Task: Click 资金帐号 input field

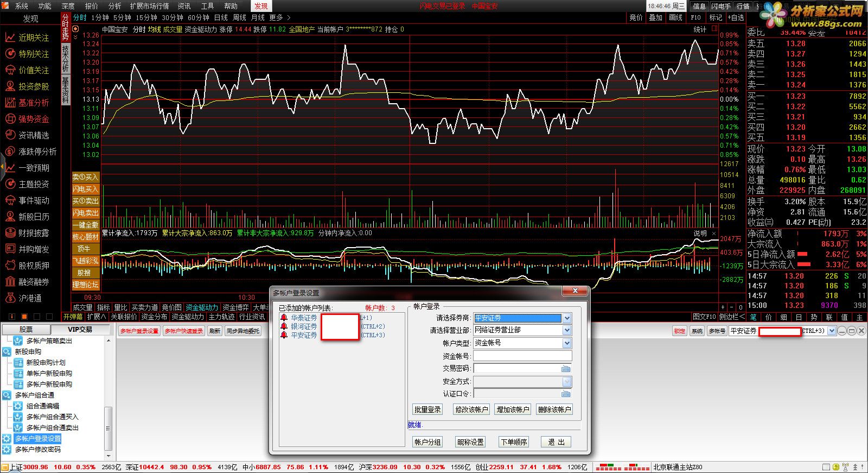Action: (522, 356)
